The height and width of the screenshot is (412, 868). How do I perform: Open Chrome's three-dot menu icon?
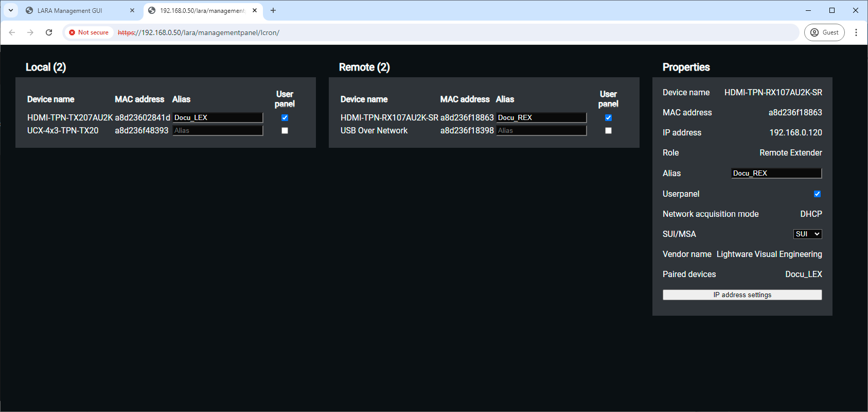pyautogui.click(x=856, y=32)
